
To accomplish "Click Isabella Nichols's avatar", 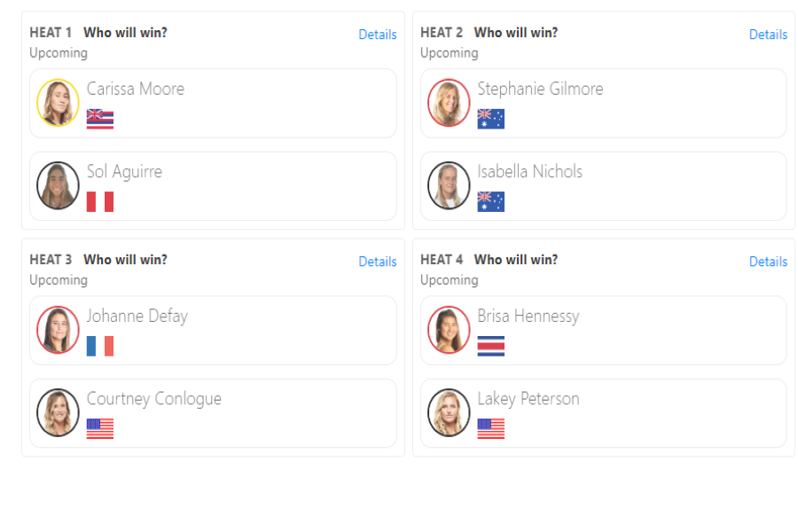I will click(449, 185).
